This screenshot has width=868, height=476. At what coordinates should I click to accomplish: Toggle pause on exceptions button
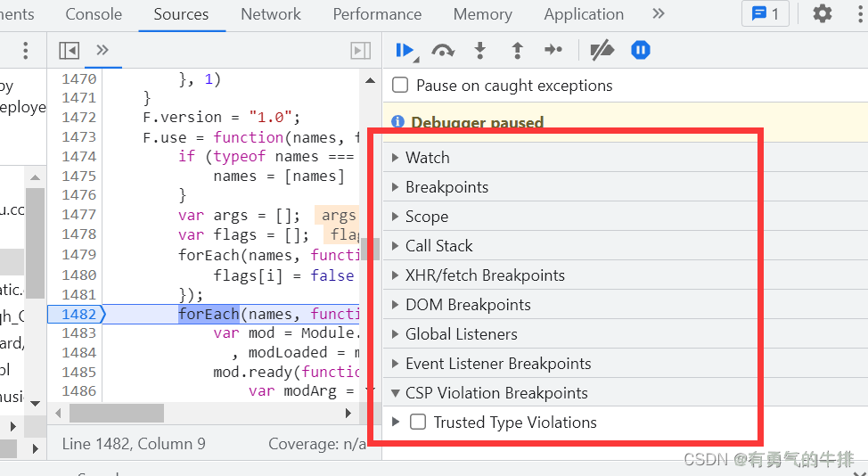click(640, 51)
